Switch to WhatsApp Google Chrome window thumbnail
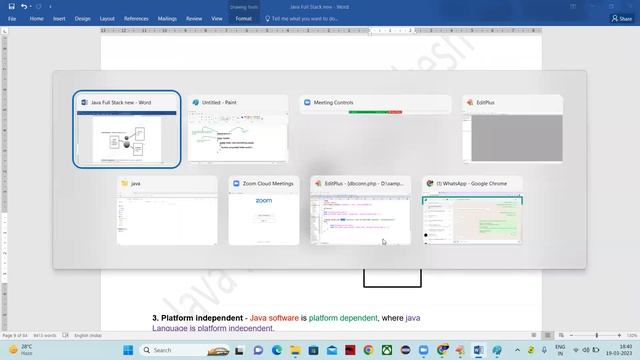640x360 pixels. coord(472,211)
